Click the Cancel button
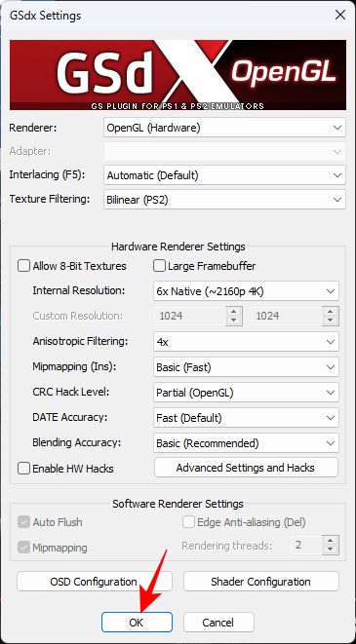The width and height of the screenshot is (356, 644). (x=218, y=623)
